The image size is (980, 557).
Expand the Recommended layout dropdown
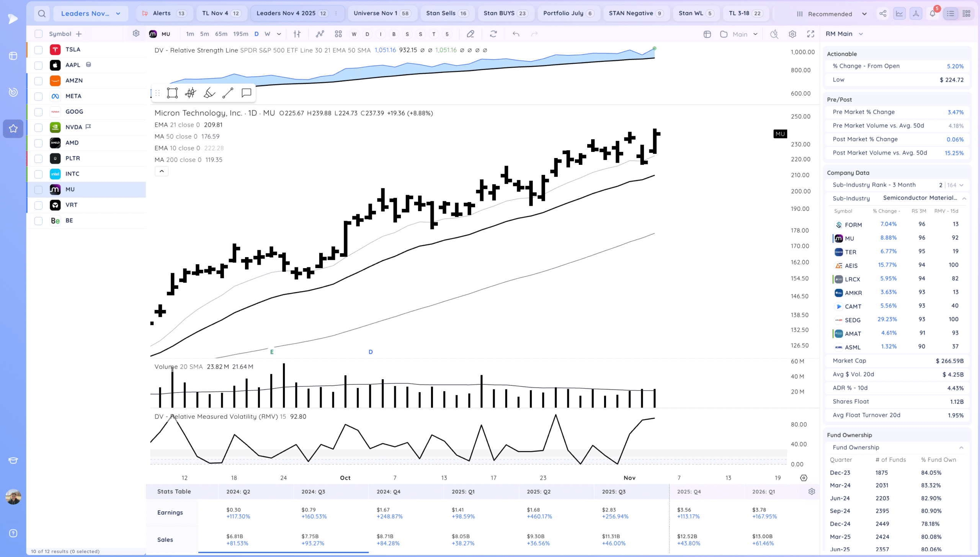(x=831, y=14)
